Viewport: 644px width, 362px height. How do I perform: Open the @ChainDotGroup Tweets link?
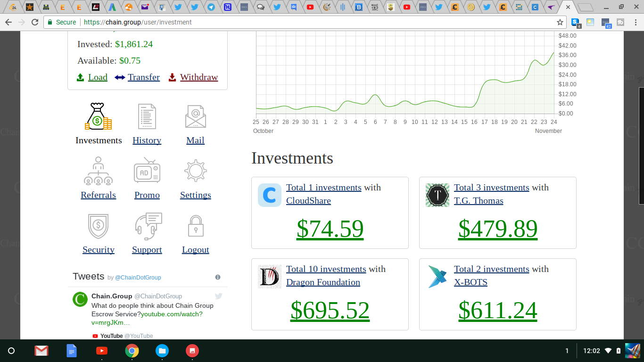(138, 278)
